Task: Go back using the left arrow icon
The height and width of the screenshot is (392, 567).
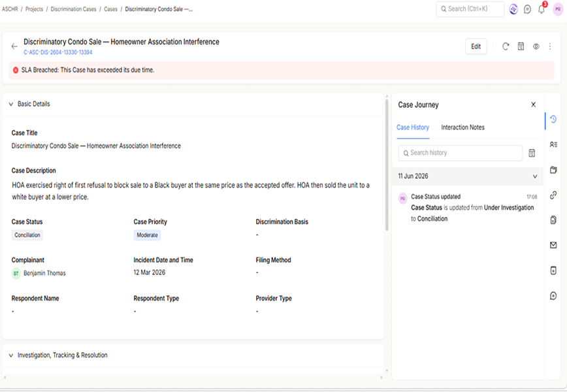Action: point(14,46)
